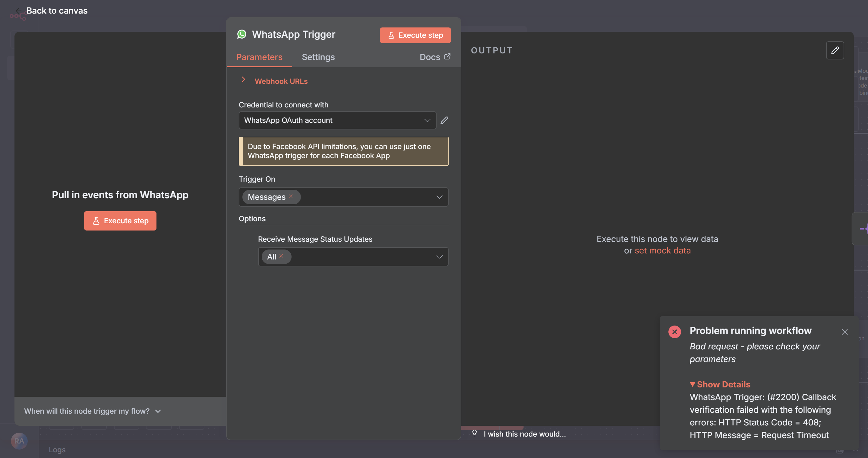Select the Parameters tab
Image resolution: width=868 pixels, height=458 pixels.
click(x=259, y=57)
